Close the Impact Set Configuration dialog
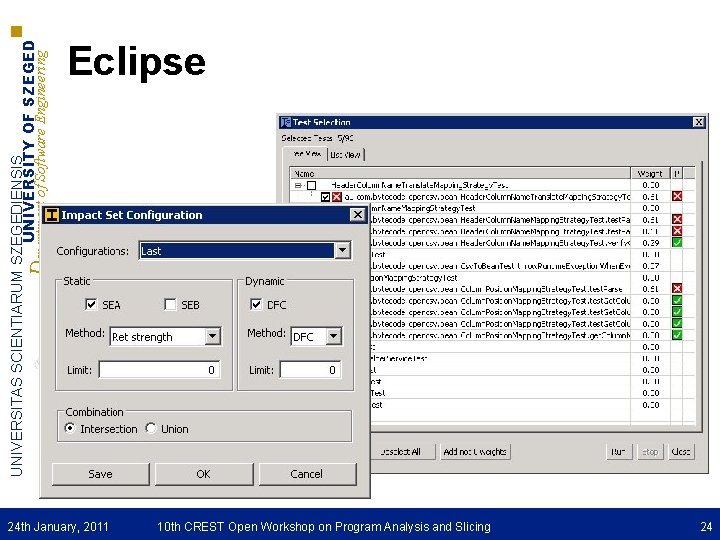The height and width of the screenshot is (540, 720). click(357, 215)
